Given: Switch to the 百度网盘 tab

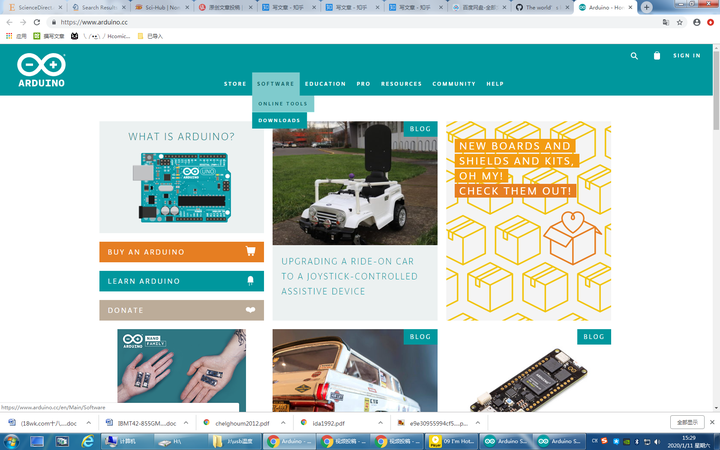Looking at the screenshot, I should [478, 7].
